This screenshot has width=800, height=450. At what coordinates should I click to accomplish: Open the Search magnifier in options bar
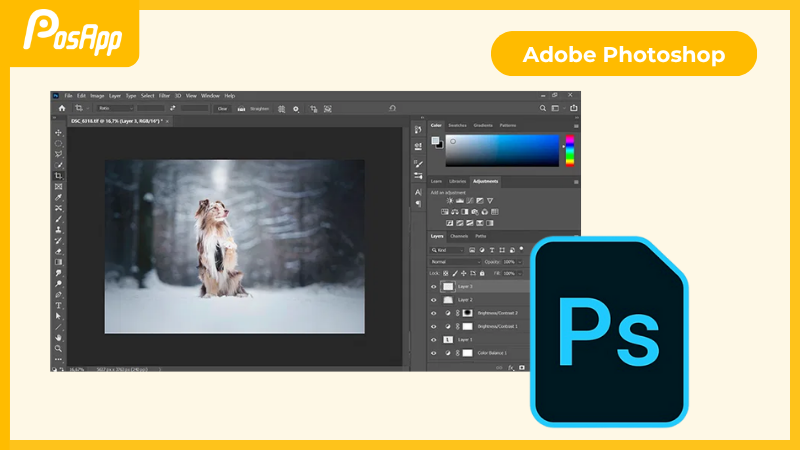(x=543, y=108)
